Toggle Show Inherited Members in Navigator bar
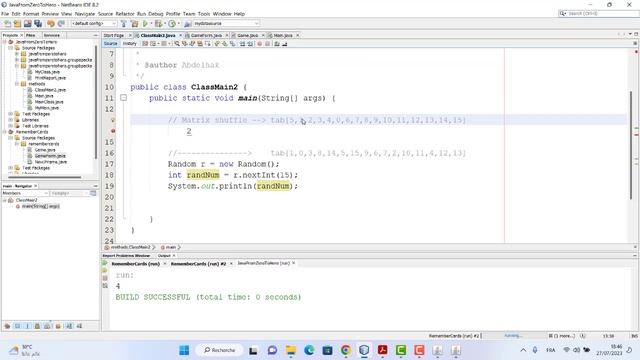 [x=7, y=326]
